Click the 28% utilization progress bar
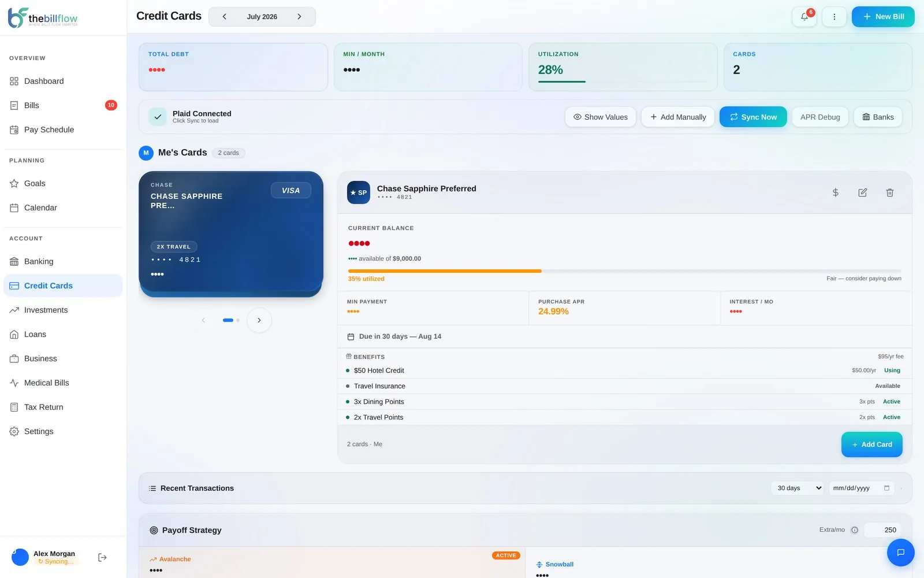This screenshot has height=578, width=924. (623, 81)
